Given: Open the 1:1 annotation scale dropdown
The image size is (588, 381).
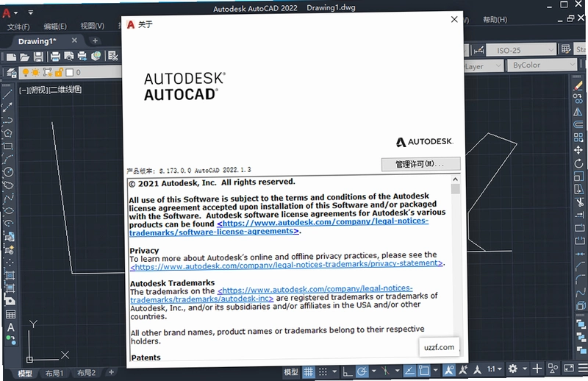Looking at the screenshot, I should pos(495,369).
